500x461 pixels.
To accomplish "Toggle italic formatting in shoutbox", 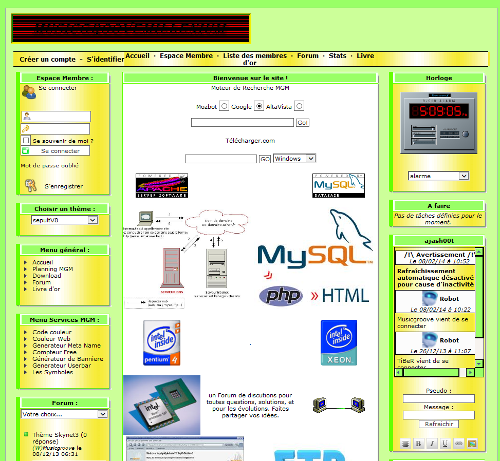I will (x=432, y=444).
